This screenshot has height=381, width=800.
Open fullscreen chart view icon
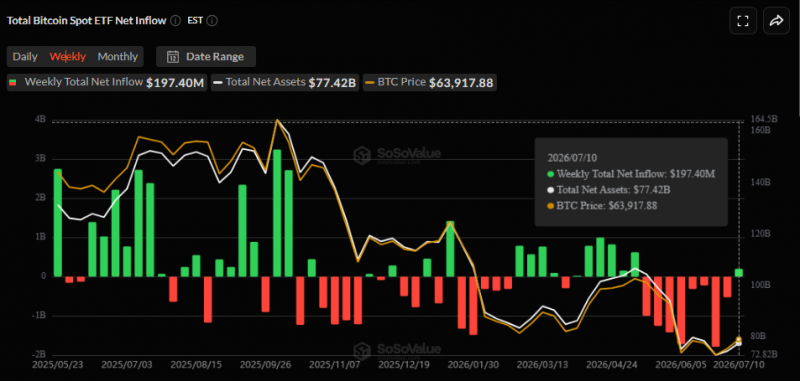pos(743,21)
